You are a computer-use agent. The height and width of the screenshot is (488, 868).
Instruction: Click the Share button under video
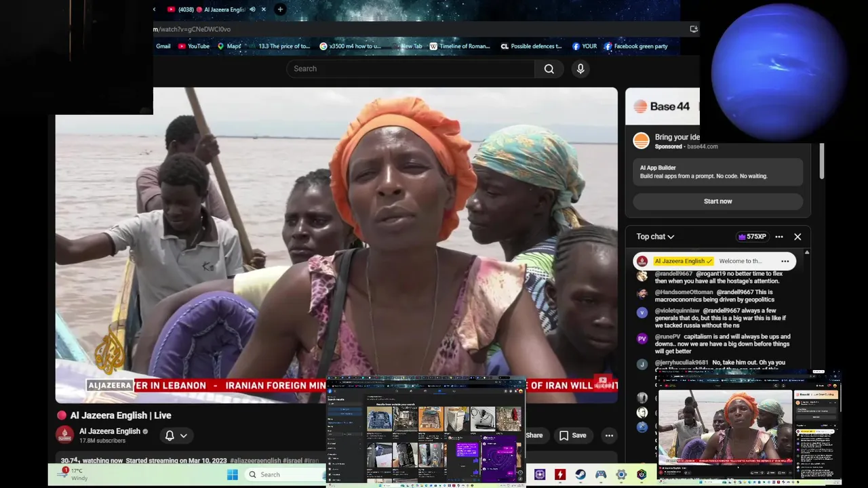tap(534, 435)
